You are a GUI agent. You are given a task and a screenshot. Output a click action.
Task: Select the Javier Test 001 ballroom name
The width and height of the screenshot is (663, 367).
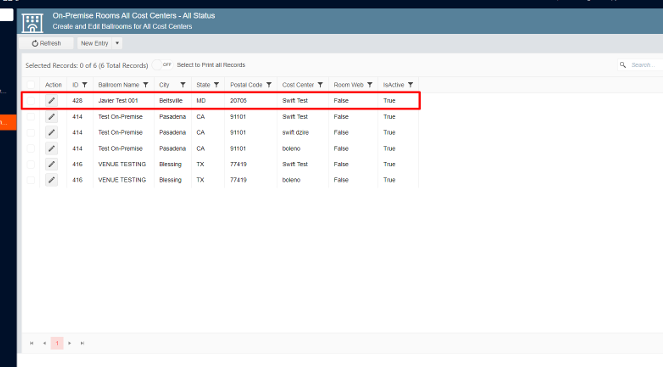tap(118, 101)
